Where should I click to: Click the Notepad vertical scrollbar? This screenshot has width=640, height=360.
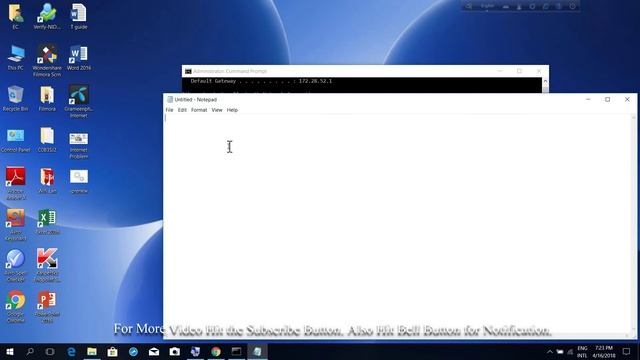click(x=634, y=224)
